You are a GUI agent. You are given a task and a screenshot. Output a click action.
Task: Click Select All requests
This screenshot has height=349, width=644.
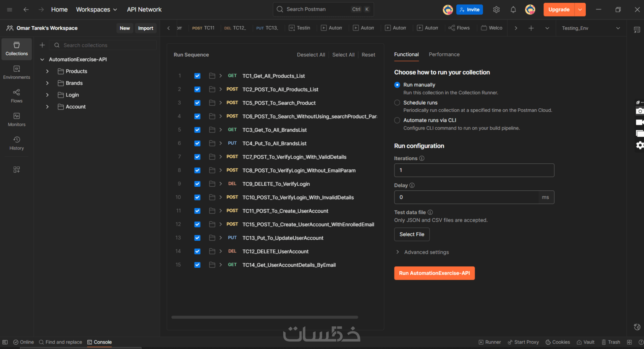coord(343,55)
